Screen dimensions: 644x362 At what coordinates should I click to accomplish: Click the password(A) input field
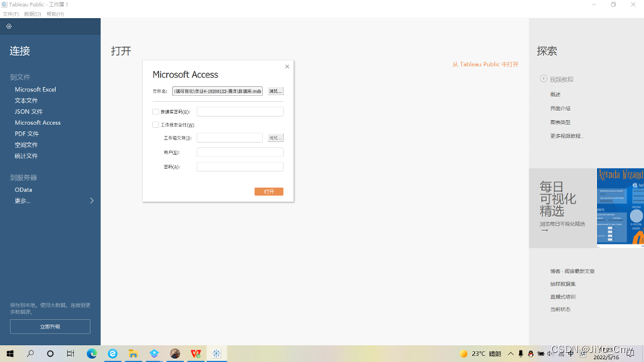pyautogui.click(x=240, y=167)
